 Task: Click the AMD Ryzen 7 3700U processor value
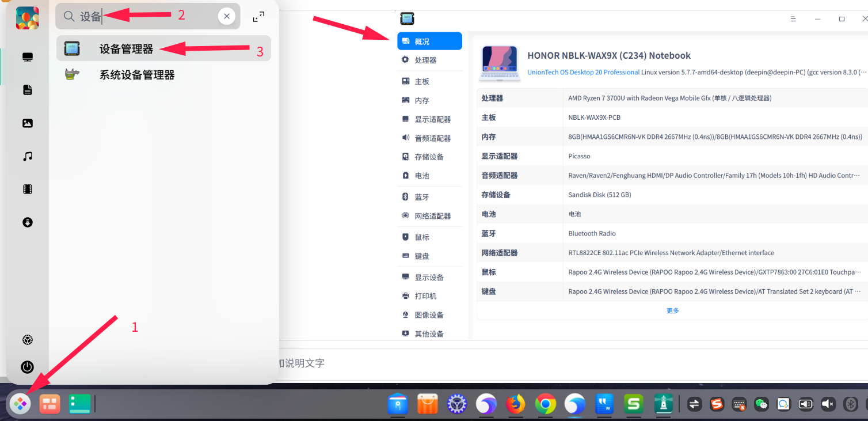pyautogui.click(x=669, y=98)
